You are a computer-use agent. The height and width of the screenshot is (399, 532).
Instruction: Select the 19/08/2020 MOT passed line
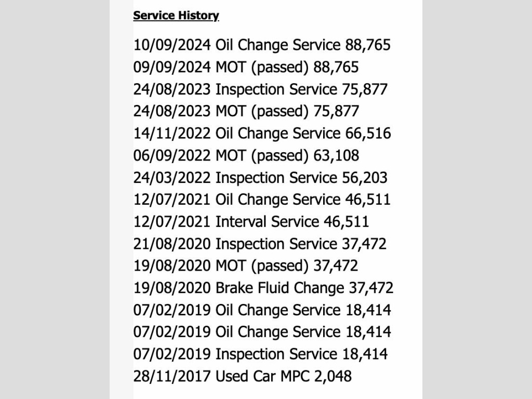coord(246,266)
